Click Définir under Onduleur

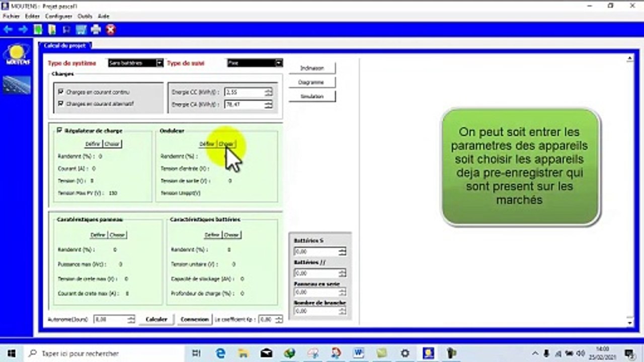click(207, 144)
